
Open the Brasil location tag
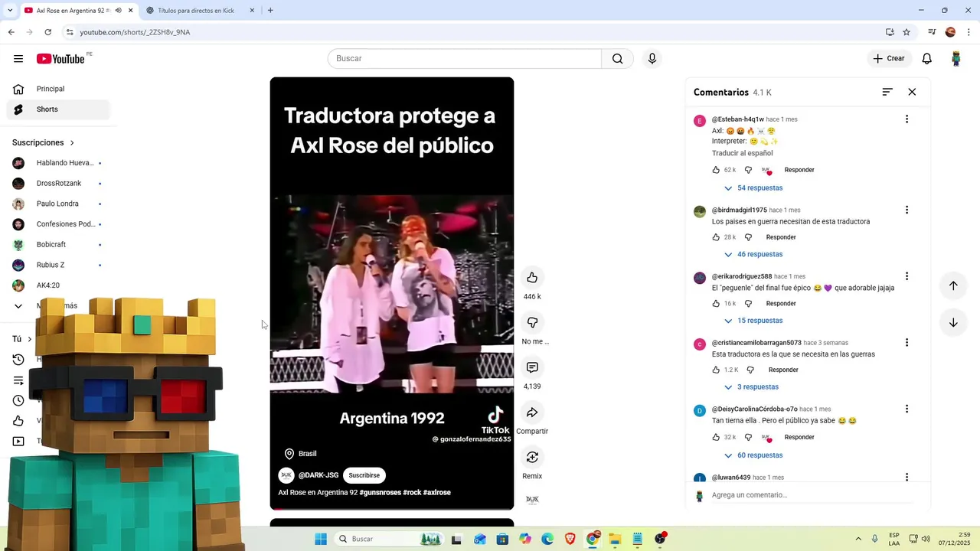[300, 454]
